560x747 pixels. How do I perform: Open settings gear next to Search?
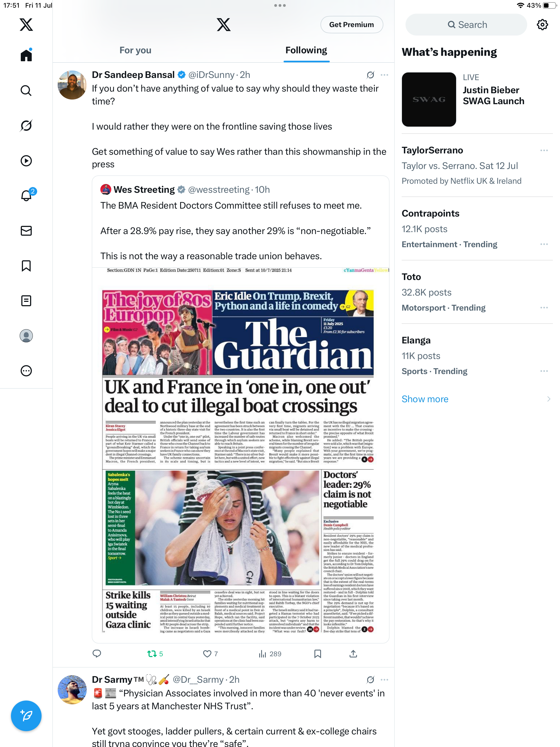click(x=542, y=25)
